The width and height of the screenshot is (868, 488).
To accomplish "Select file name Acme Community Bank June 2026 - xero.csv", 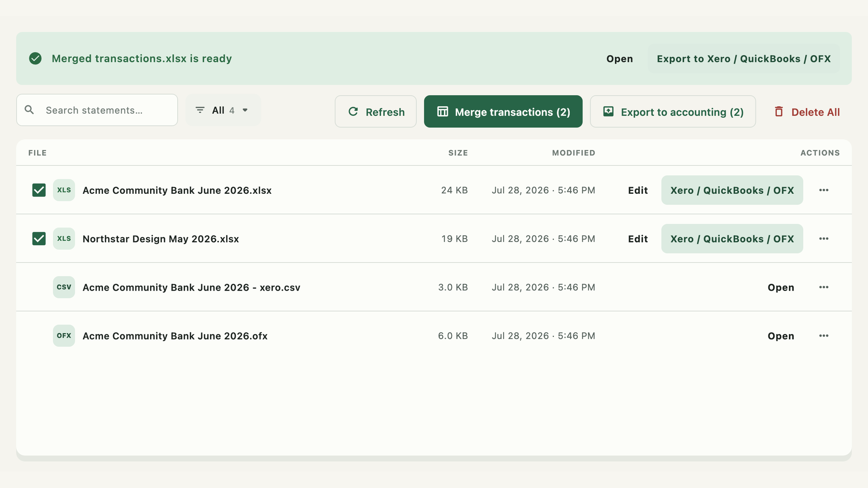I will (191, 287).
